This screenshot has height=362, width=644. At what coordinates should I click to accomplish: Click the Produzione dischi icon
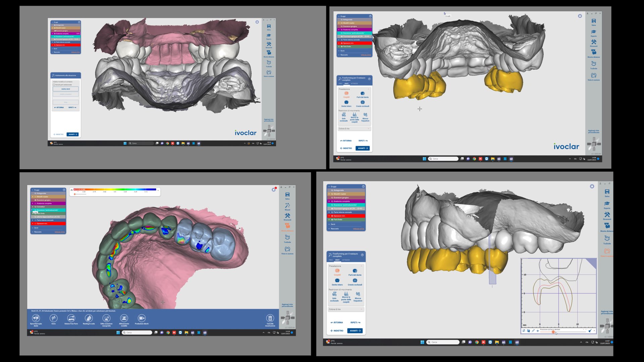(142, 318)
